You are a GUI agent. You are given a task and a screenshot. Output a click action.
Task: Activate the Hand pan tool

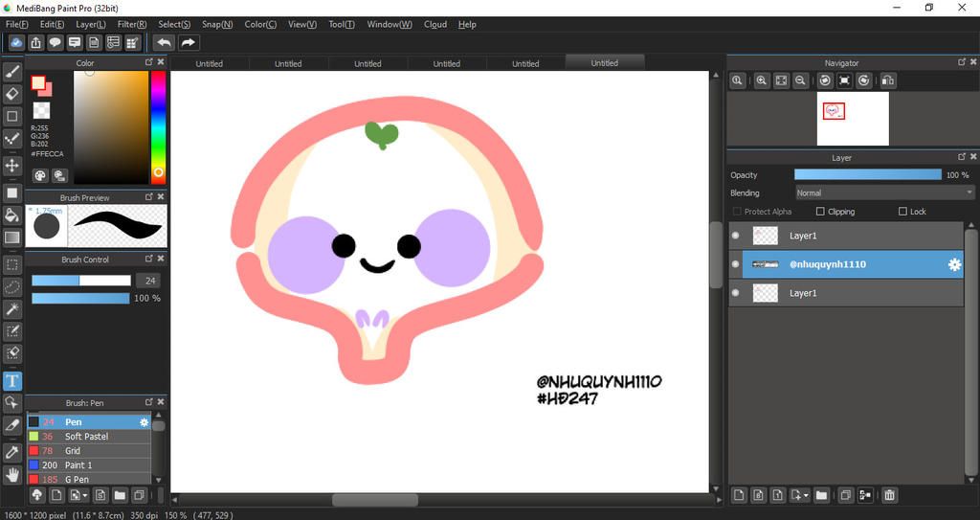[12, 474]
